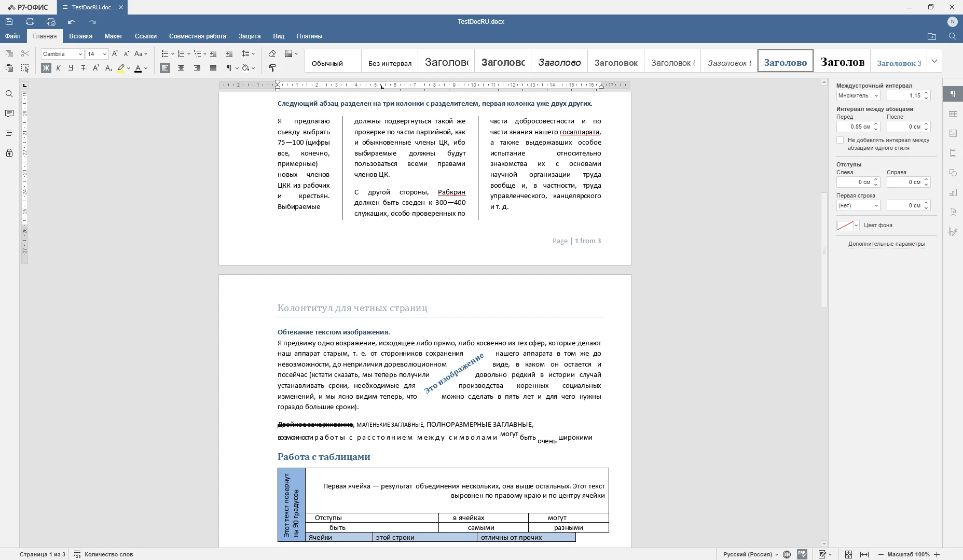The width and height of the screenshot is (963, 560).
Task: Apply yellow highlight color
Action: tap(121, 68)
